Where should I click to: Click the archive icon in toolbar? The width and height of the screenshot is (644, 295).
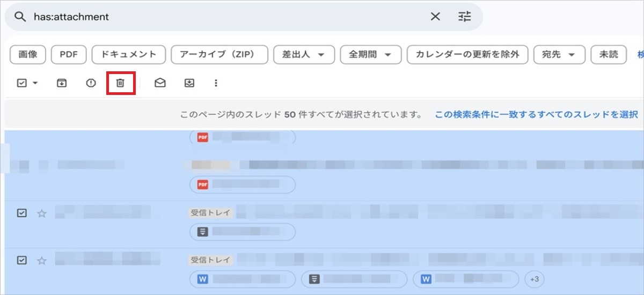point(62,83)
